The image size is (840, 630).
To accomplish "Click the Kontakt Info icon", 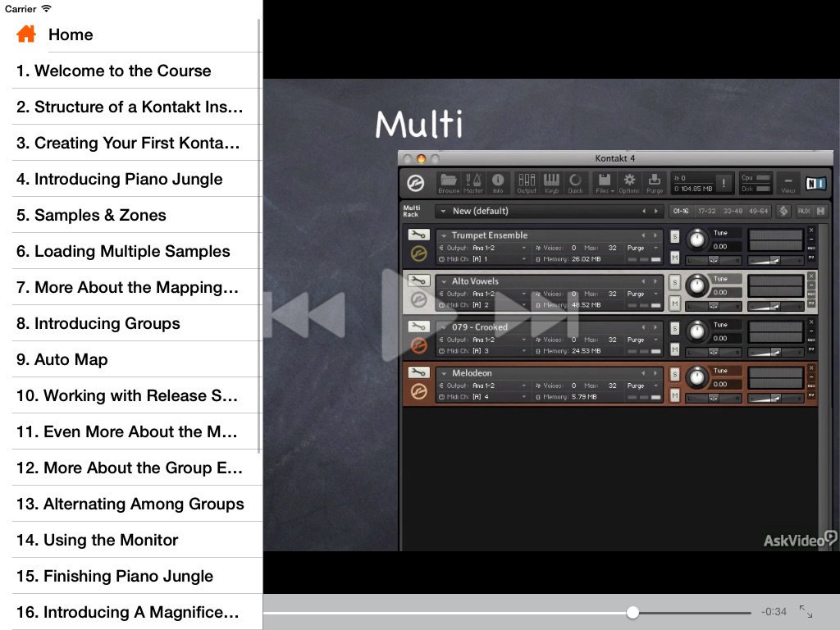I will click(498, 183).
